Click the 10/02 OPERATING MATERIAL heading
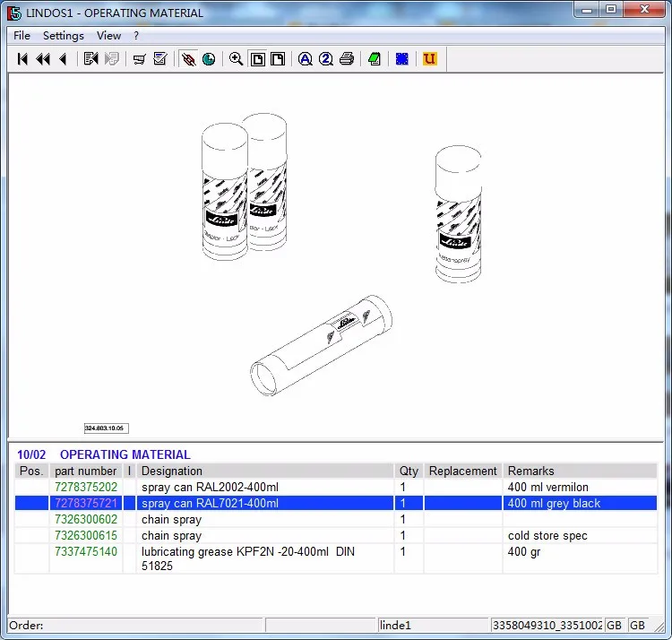The image size is (672, 640). (x=104, y=454)
